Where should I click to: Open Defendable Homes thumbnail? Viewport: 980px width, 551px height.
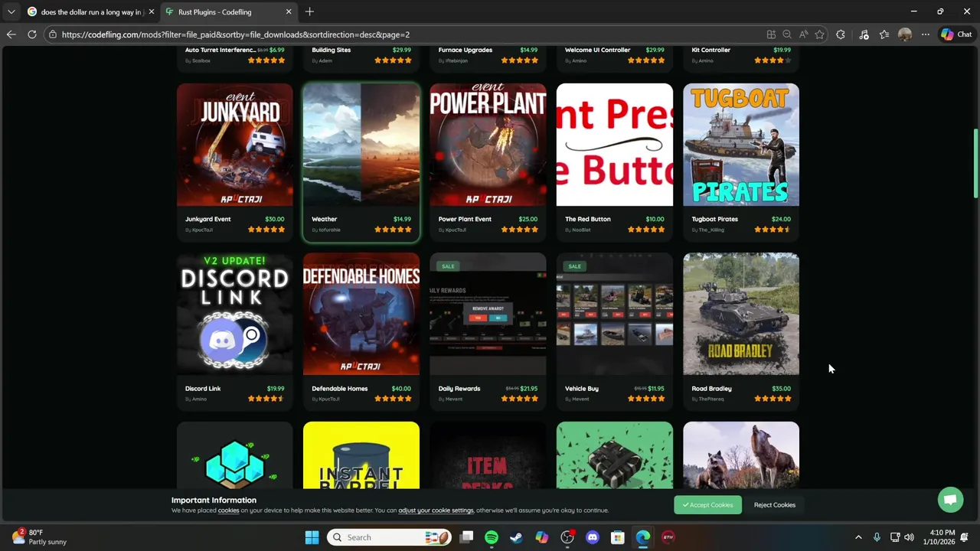(361, 314)
